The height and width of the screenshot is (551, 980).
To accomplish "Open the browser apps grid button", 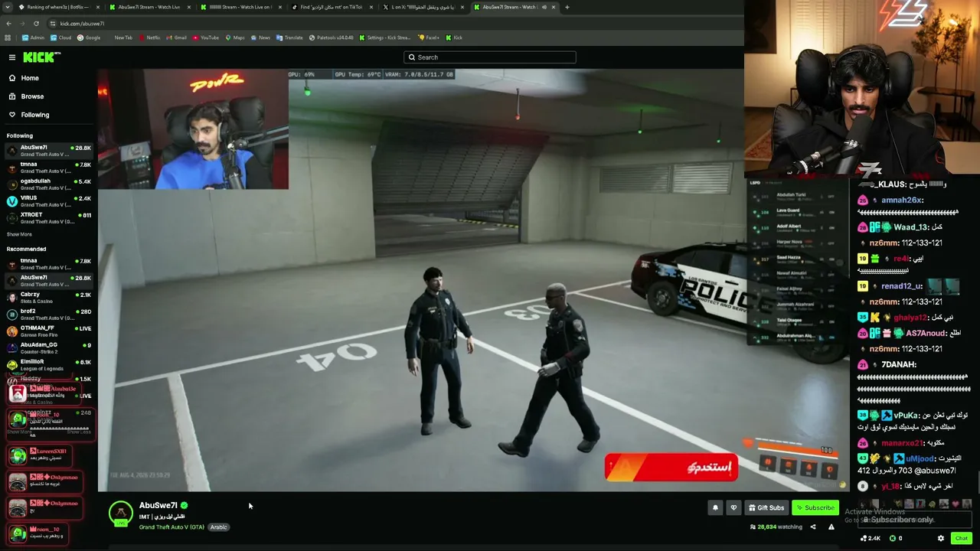I will (8, 37).
